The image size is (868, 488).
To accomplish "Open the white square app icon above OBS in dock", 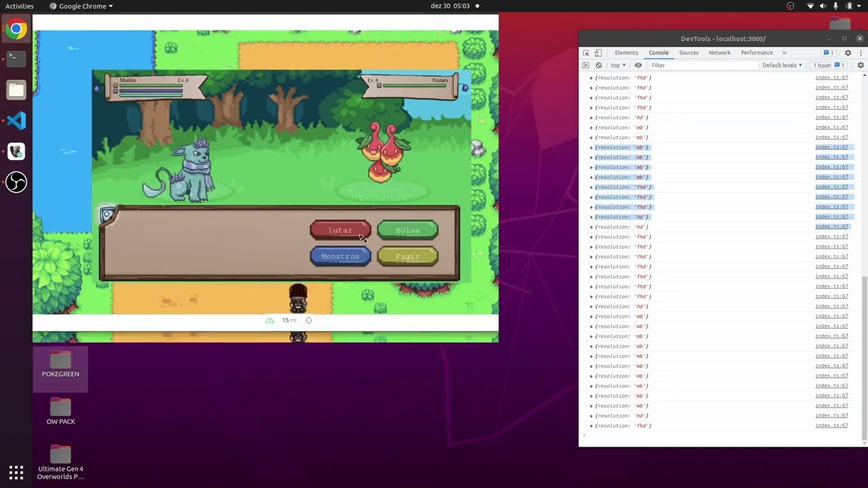I will (x=16, y=151).
